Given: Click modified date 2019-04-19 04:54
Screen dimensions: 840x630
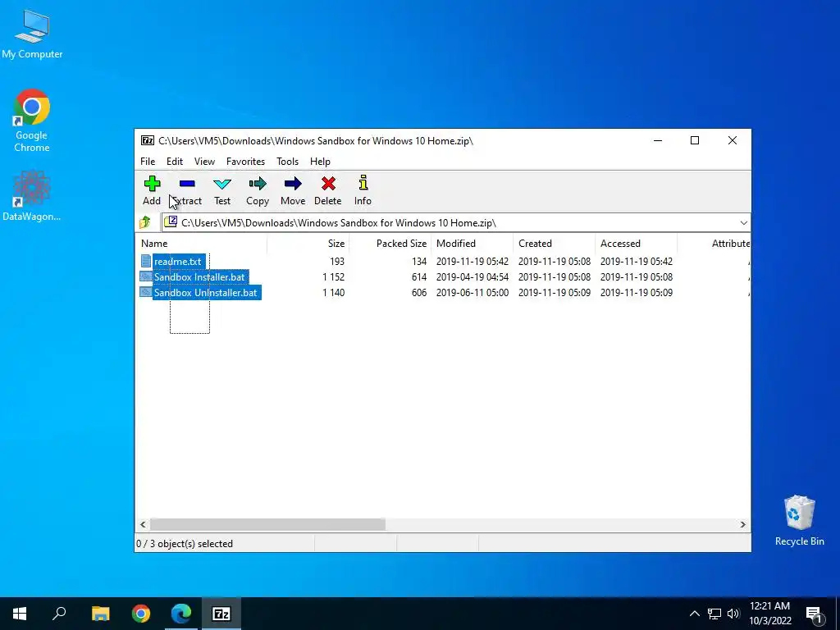Looking at the screenshot, I should tap(472, 277).
